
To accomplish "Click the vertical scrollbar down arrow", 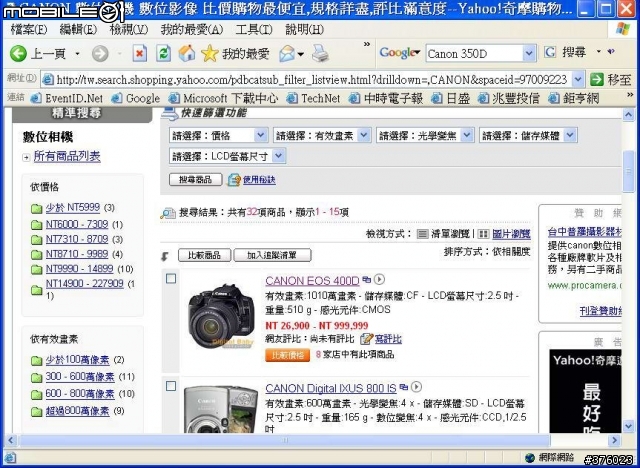I will [628, 427].
